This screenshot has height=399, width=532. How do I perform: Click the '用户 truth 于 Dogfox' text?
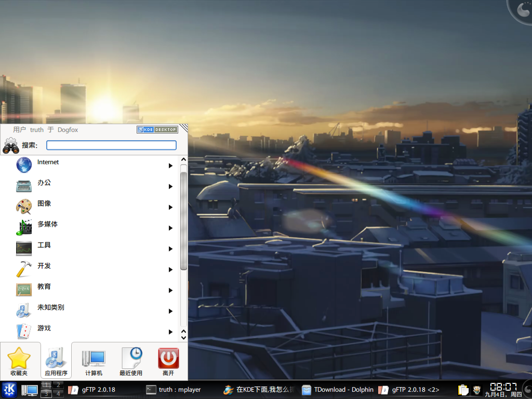pyautogui.click(x=46, y=129)
